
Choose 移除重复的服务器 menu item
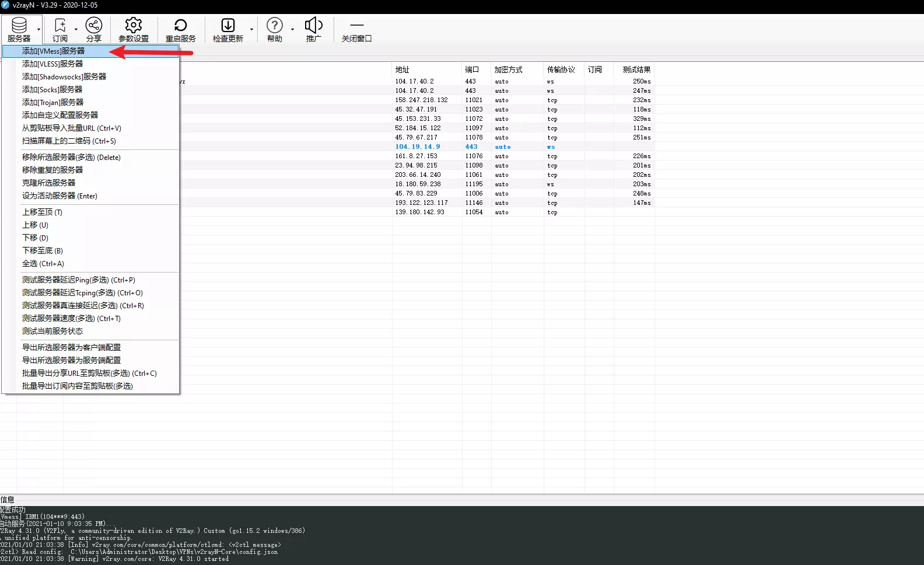click(x=90, y=170)
